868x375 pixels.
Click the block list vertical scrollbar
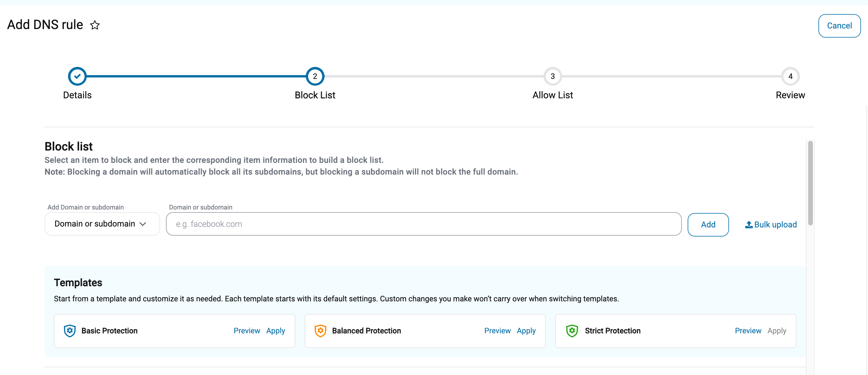point(811,183)
